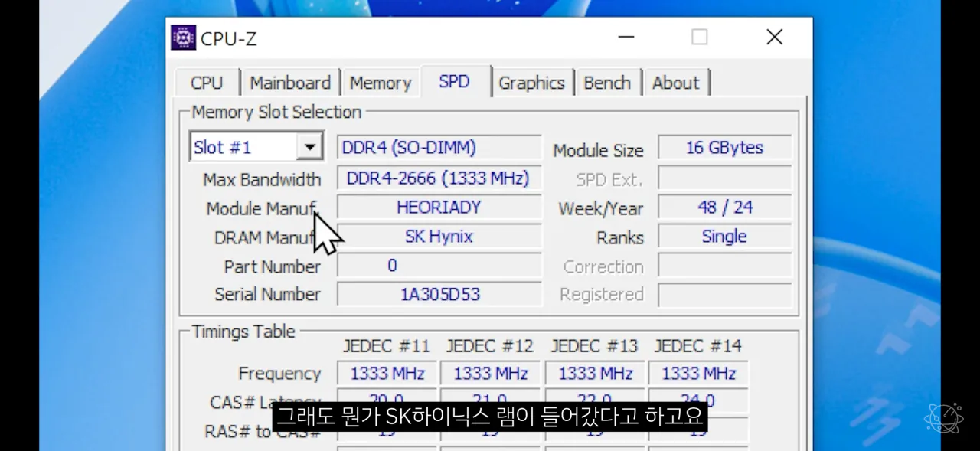Open the Mainboard tab

290,83
